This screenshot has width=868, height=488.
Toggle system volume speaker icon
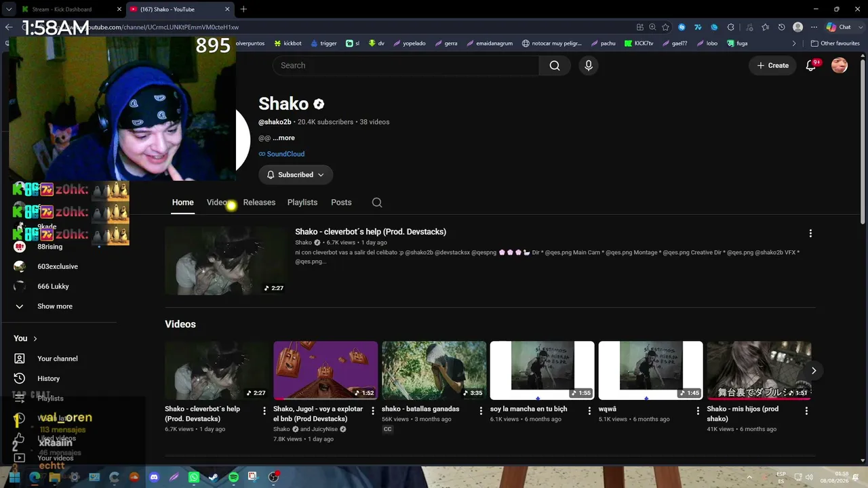(x=809, y=477)
